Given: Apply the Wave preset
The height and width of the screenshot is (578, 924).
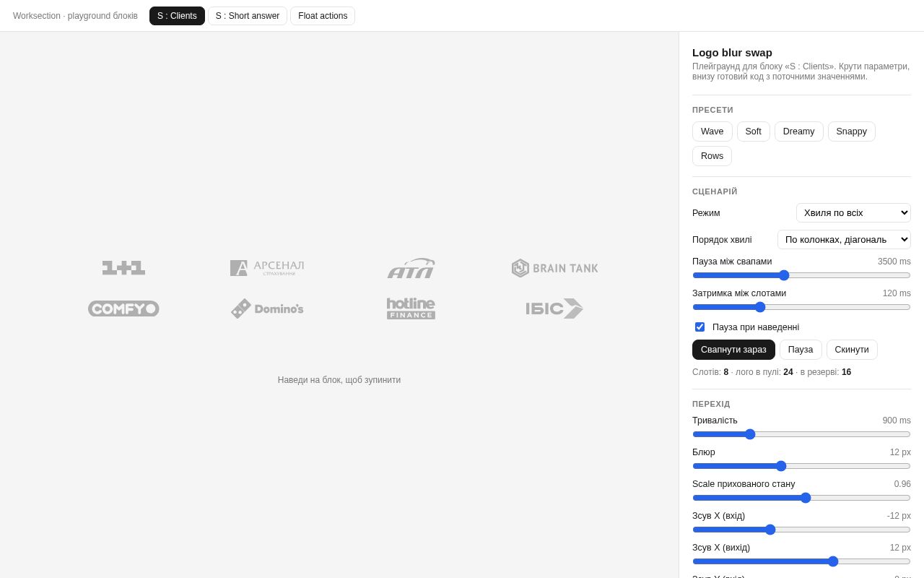Looking at the screenshot, I should tap(712, 131).
